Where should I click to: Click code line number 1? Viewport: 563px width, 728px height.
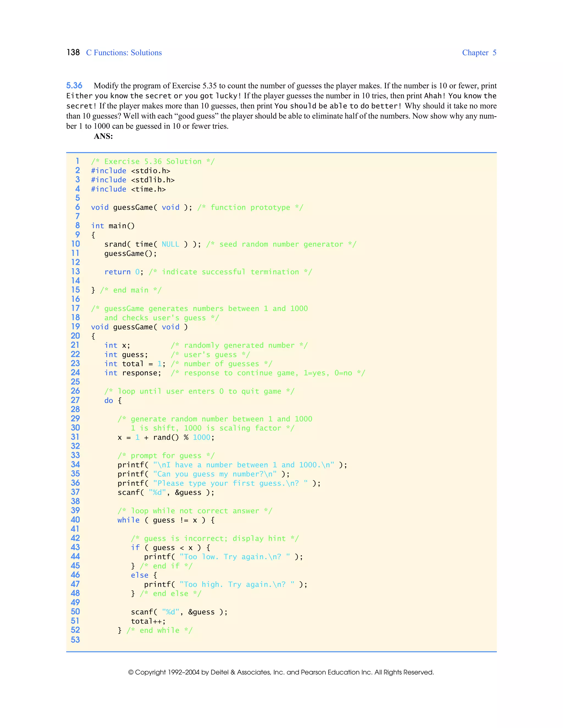[x=77, y=161]
